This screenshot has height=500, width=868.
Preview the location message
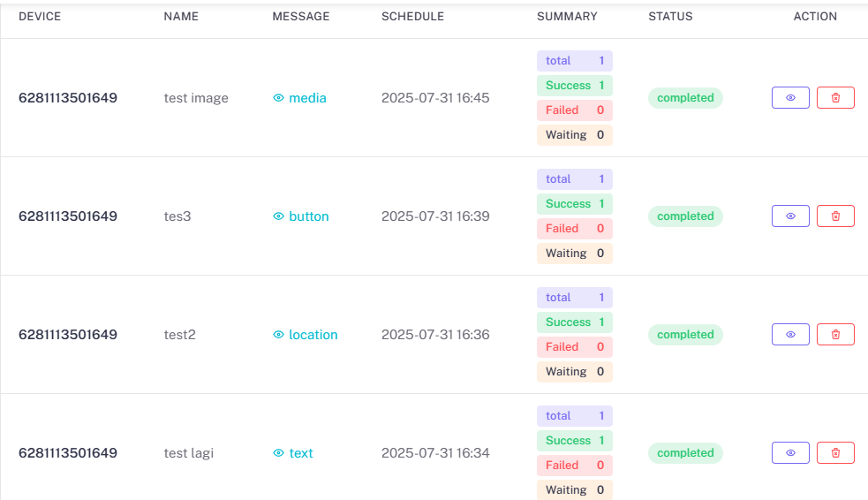[306, 335]
